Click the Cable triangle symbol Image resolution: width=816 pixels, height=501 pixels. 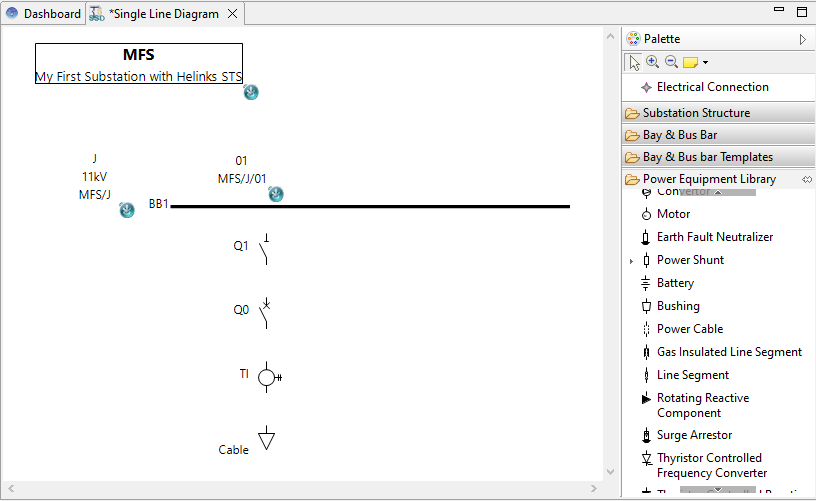pyautogui.click(x=266, y=439)
